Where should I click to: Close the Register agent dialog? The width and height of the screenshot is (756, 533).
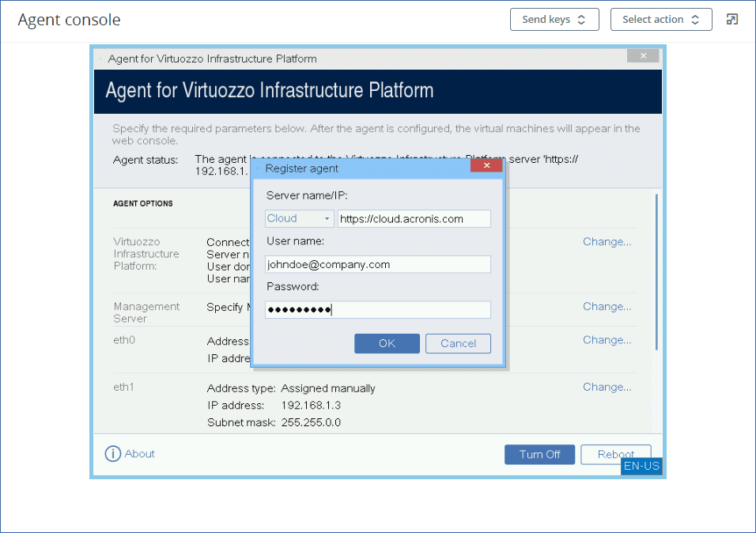pos(486,167)
